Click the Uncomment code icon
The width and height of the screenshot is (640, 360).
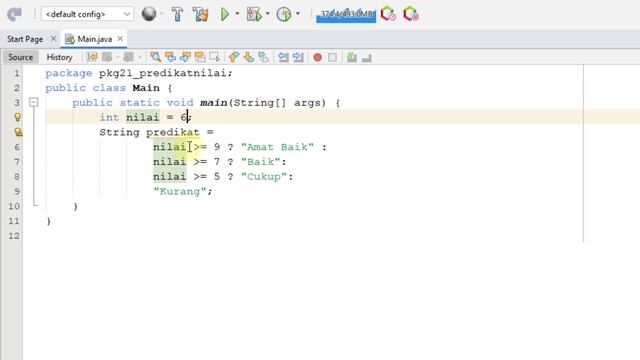[367, 58]
